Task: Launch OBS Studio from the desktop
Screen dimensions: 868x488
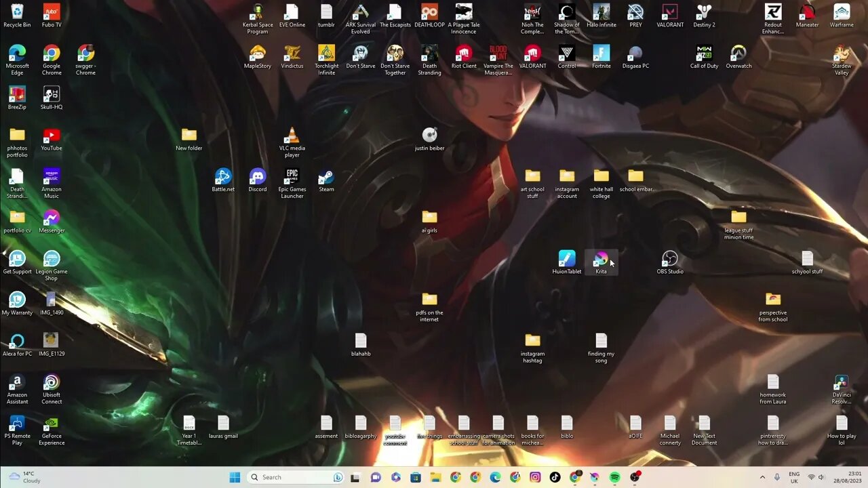Action: point(670,262)
